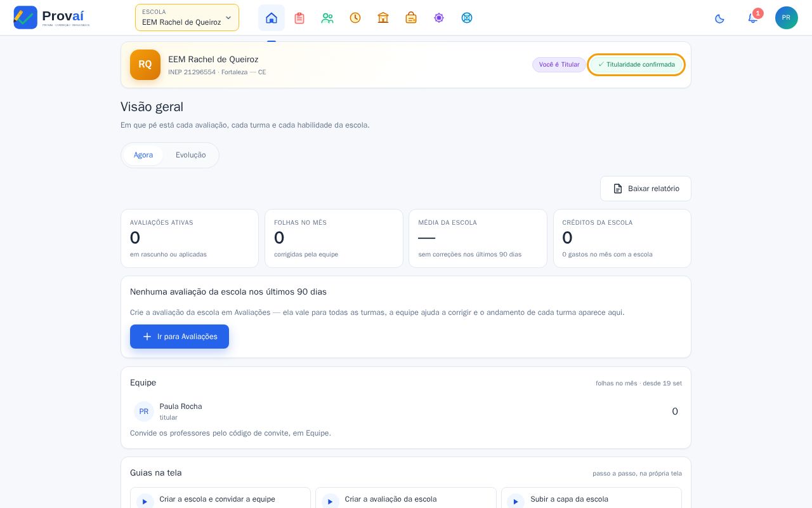This screenshot has height=508, width=812.
Task: Open the briefcase icon in navigation
Action: [x=411, y=18]
